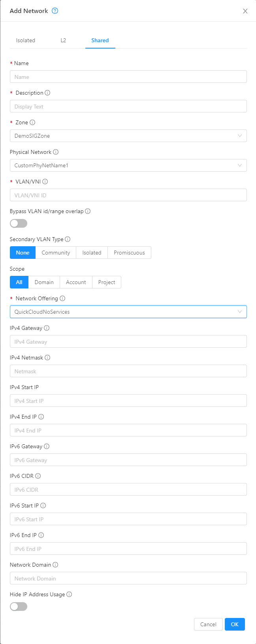This screenshot has width=256, height=644.
Task: Click the Physical Network info icon
Action: coord(56,152)
